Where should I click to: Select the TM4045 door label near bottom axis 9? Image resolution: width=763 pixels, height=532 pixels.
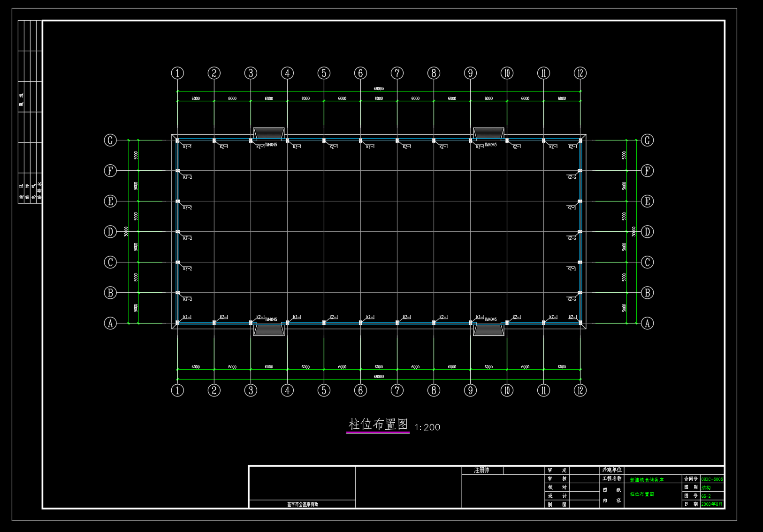tap(490, 319)
